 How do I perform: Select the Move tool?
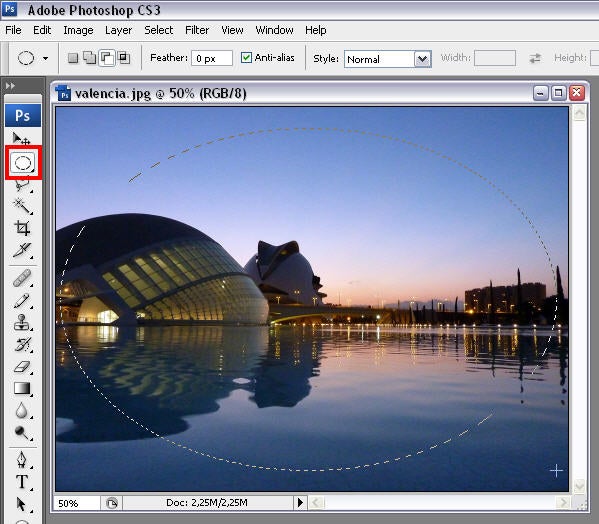(x=22, y=138)
